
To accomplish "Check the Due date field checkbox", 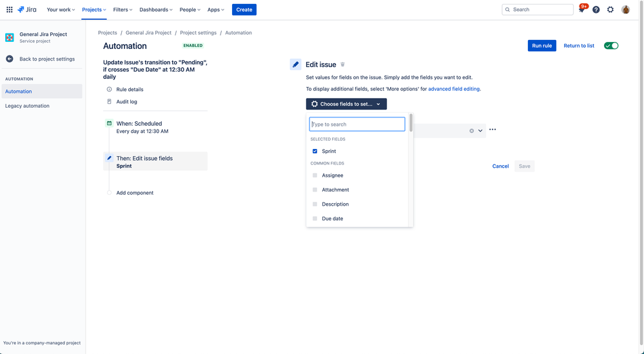I will (315, 219).
